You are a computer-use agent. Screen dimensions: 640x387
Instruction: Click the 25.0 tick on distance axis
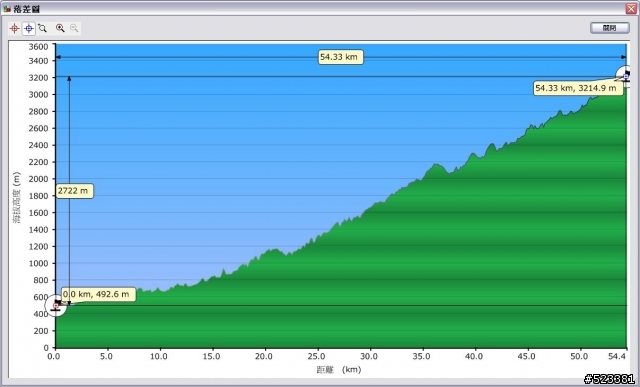tap(316, 356)
